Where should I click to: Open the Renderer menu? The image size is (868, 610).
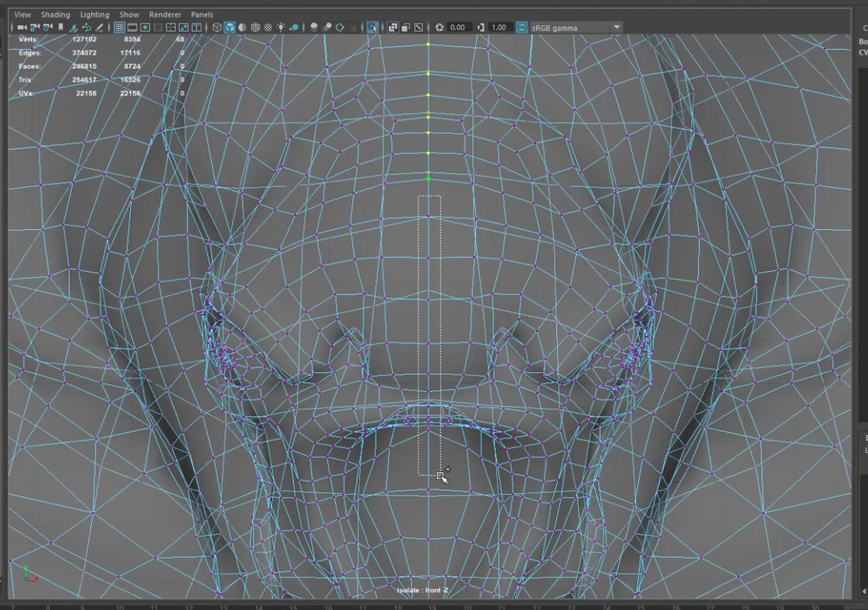(165, 15)
